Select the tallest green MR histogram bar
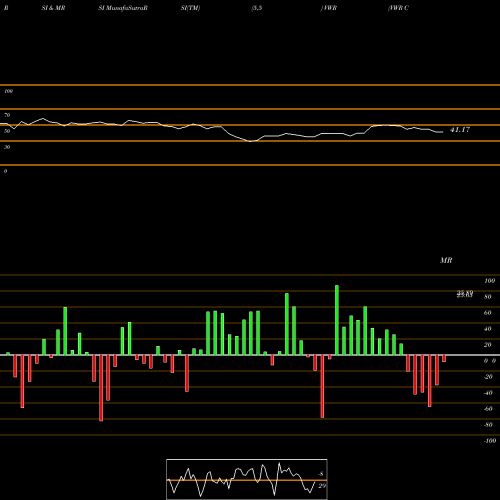The height and width of the screenshot is (500, 500). [337, 320]
